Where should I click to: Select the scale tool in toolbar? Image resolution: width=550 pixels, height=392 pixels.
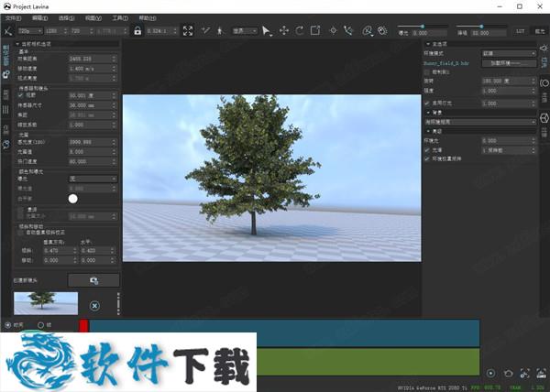coord(315,30)
